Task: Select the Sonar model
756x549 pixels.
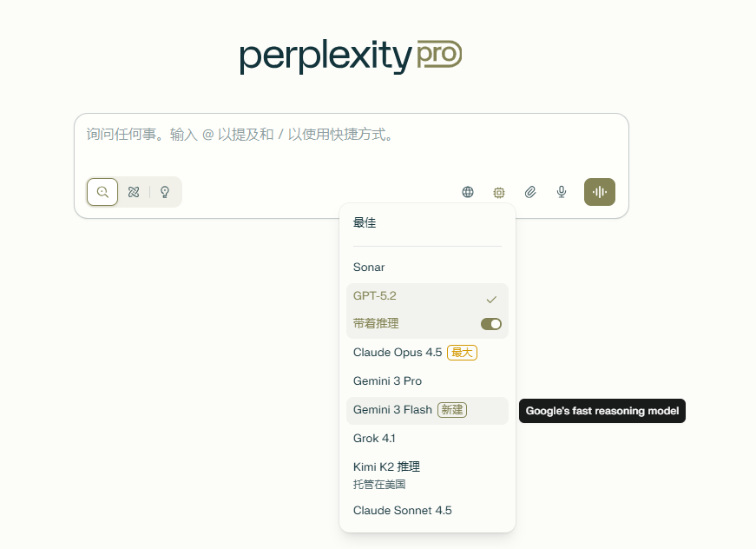Action: point(368,267)
